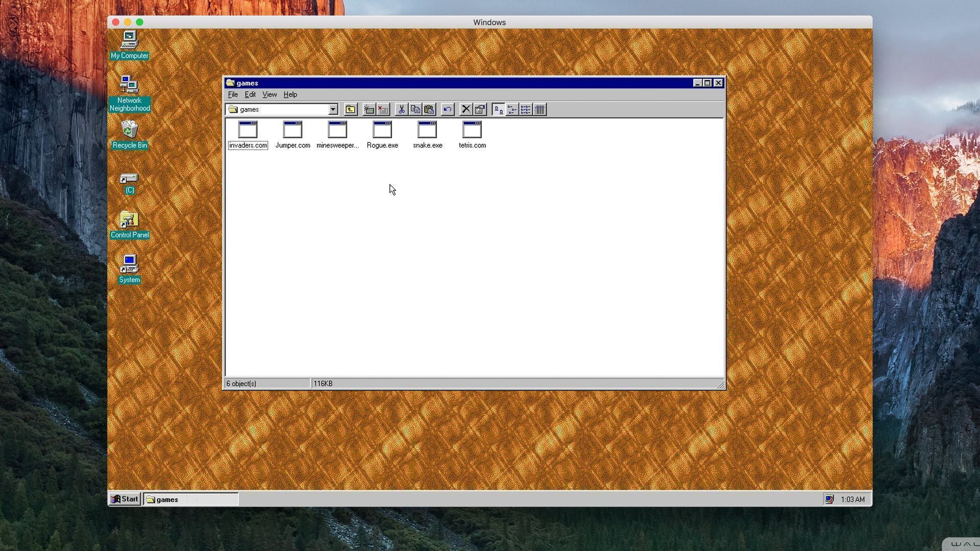Open the File menu
The image size is (980, 551).
(x=233, y=94)
